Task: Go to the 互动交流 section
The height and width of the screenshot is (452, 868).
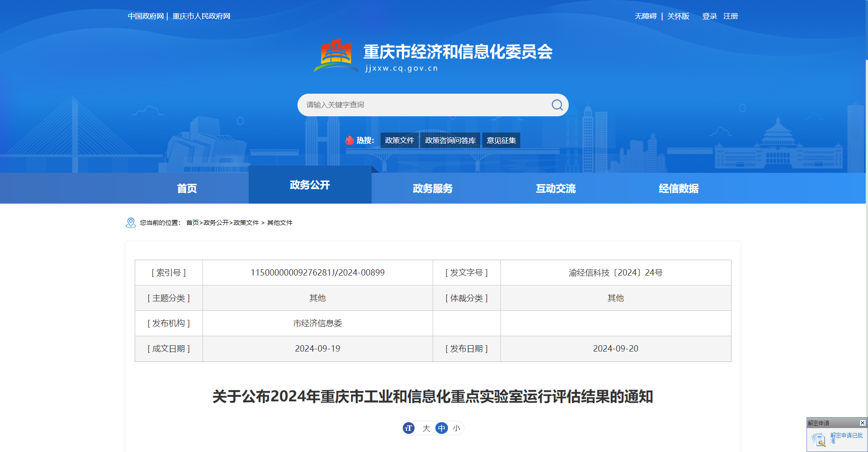Action: pos(556,188)
